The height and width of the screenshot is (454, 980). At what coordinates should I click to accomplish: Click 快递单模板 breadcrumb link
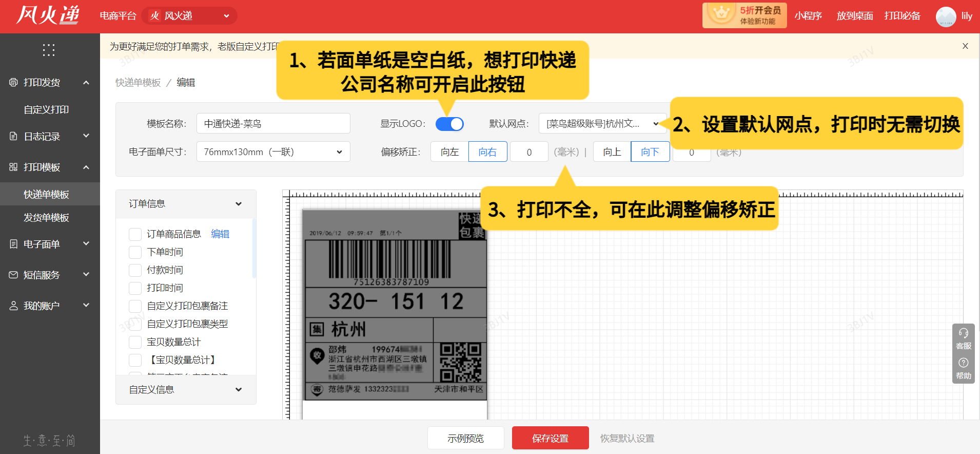138,83
